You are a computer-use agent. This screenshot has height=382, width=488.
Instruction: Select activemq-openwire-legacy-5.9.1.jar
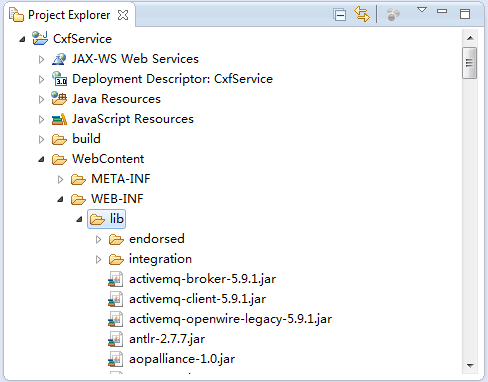coord(230,319)
